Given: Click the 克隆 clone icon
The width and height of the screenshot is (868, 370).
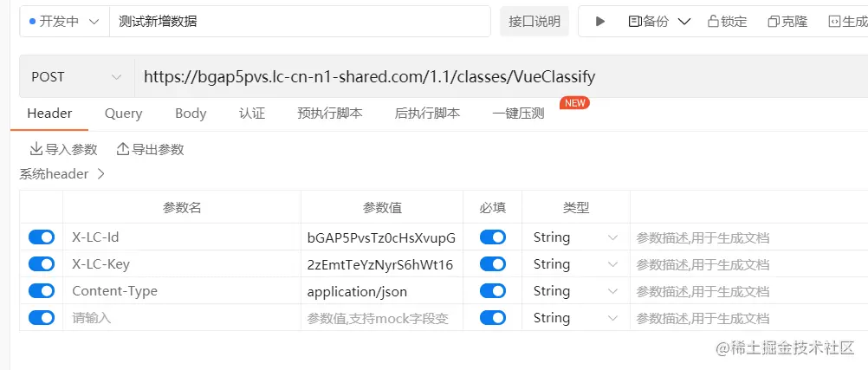Looking at the screenshot, I should (774, 22).
